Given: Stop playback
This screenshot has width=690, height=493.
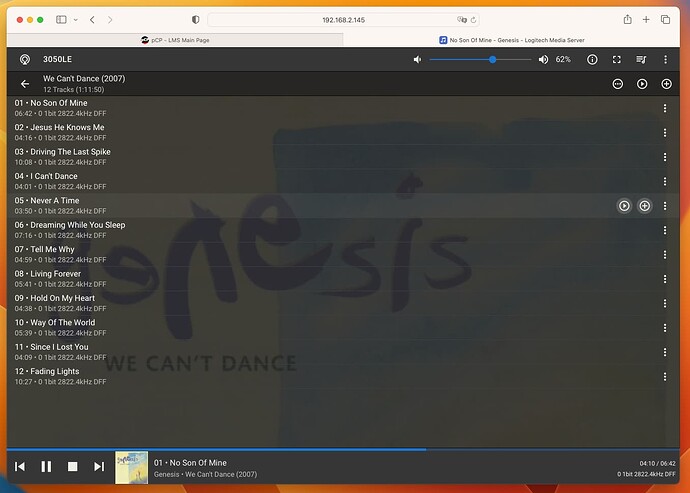Looking at the screenshot, I should pos(73,467).
